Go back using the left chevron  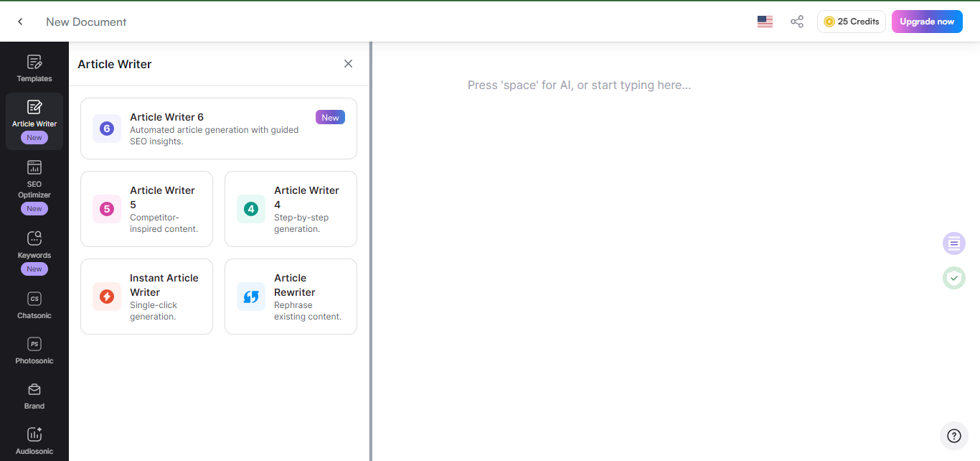(x=20, y=22)
